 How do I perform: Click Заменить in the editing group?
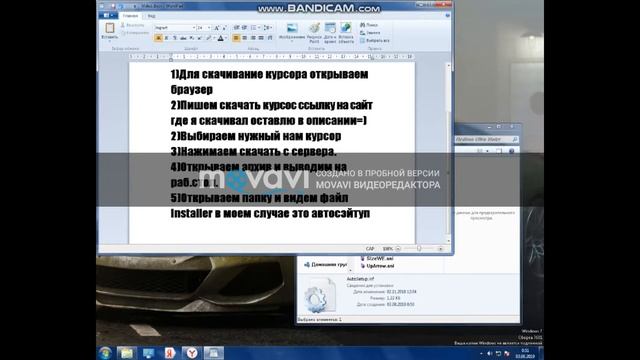tap(370, 33)
